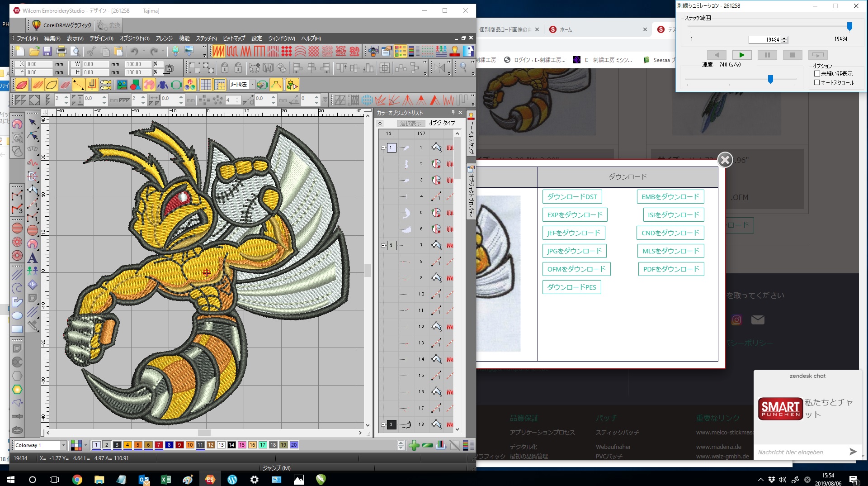This screenshot has height=486, width=868.
Task: Select palette color 7 red swatch
Action: point(159,445)
